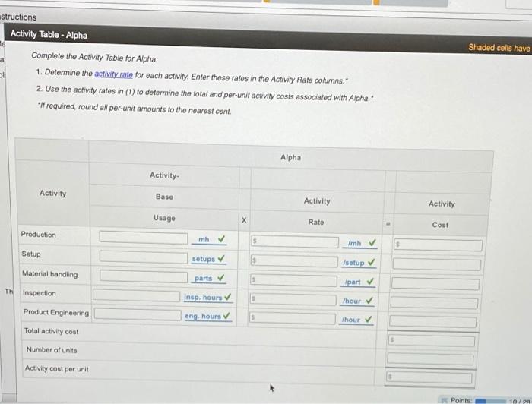
Task: Select the Setup activity rate field
Action: click(294, 261)
